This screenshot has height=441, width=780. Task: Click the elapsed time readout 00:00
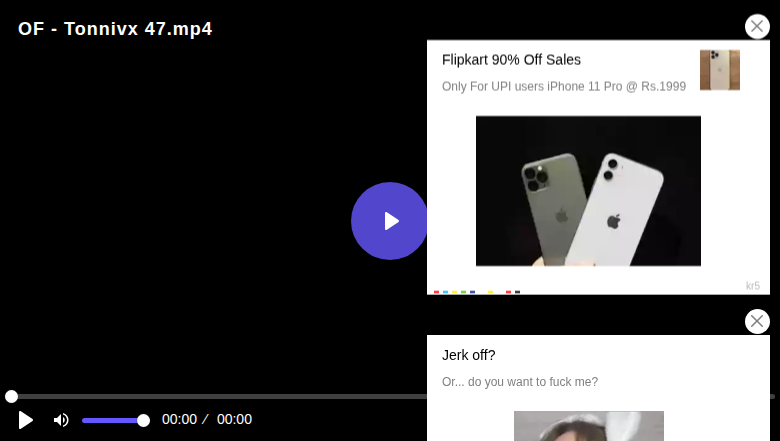(x=179, y=420)
